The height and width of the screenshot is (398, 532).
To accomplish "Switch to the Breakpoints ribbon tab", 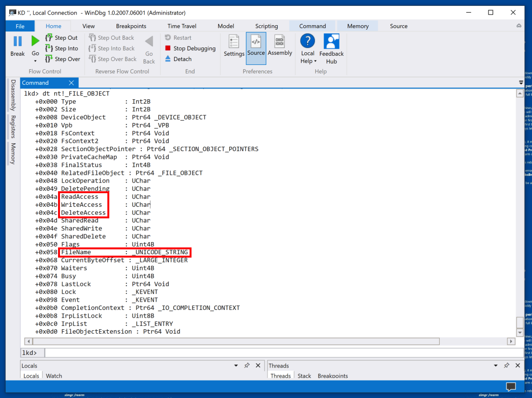I will (131, 26).
